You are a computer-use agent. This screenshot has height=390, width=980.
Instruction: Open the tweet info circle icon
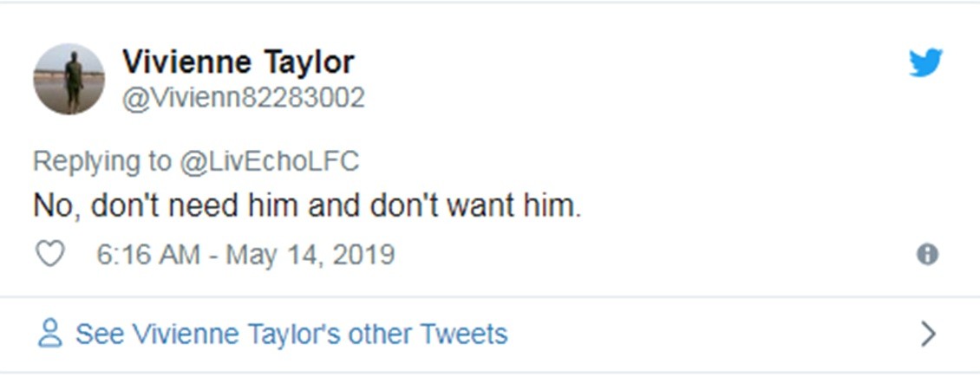click(927, 254)
